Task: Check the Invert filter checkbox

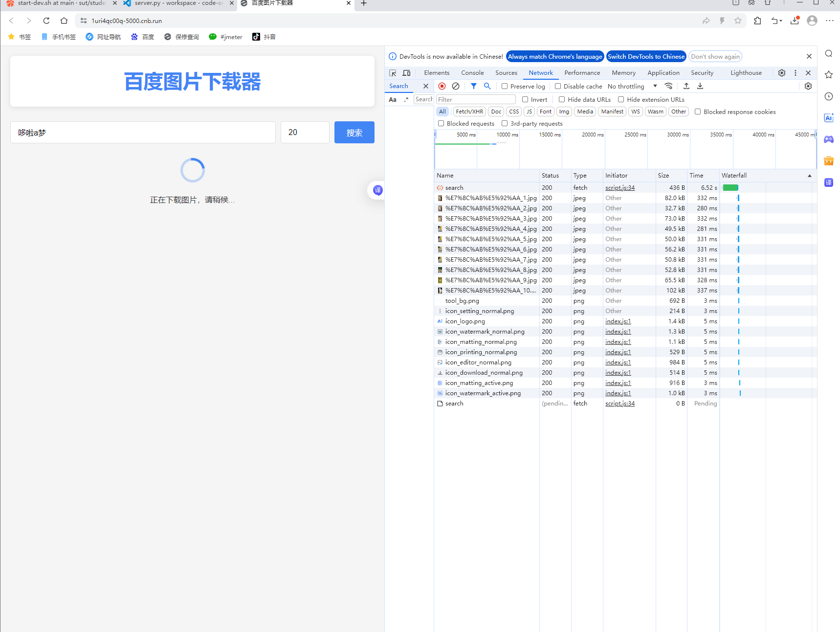Action: (x=525, y=99)
